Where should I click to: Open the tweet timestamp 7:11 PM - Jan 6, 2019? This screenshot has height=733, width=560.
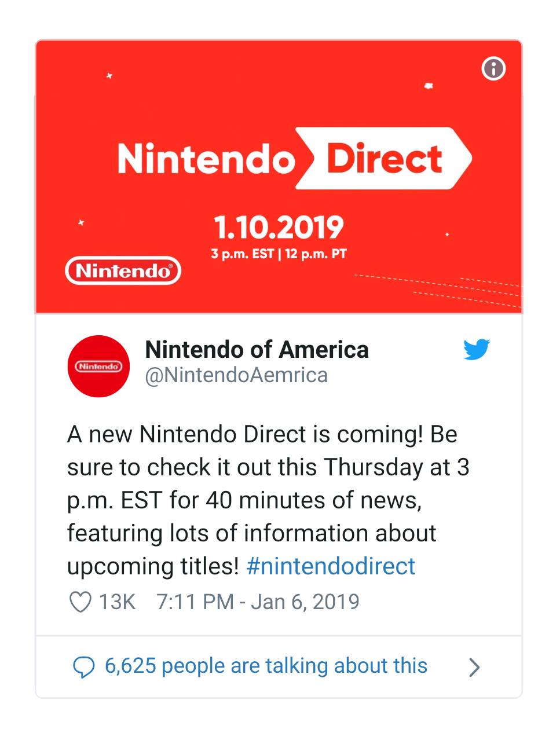tap(258, 602)
